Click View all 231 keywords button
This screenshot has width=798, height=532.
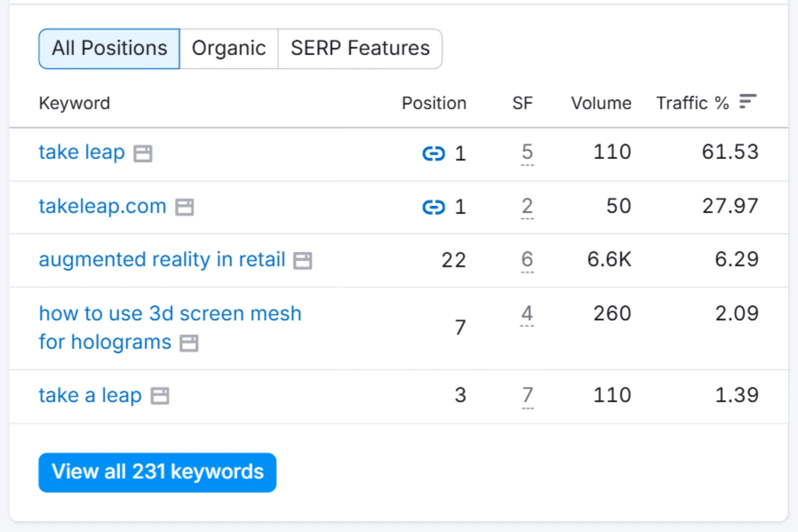[x=158, y=472]
